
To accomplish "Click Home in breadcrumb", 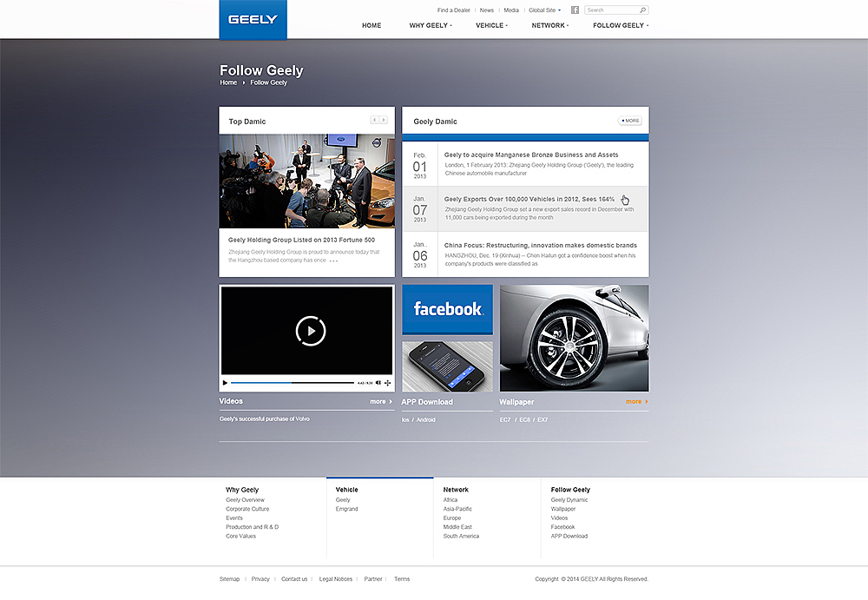I will (x=228, y=82).
